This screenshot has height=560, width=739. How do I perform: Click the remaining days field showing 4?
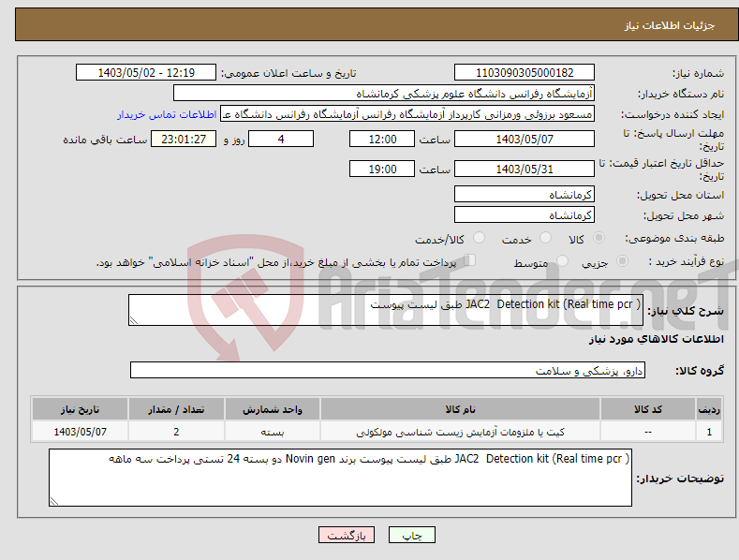(281, 139)
